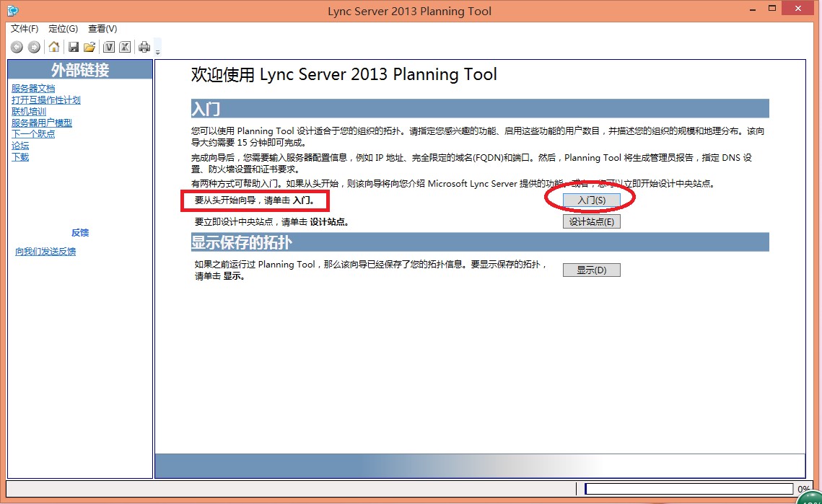
Task: Click the 向我们发送反馈 link
Action: pos(45,252)
